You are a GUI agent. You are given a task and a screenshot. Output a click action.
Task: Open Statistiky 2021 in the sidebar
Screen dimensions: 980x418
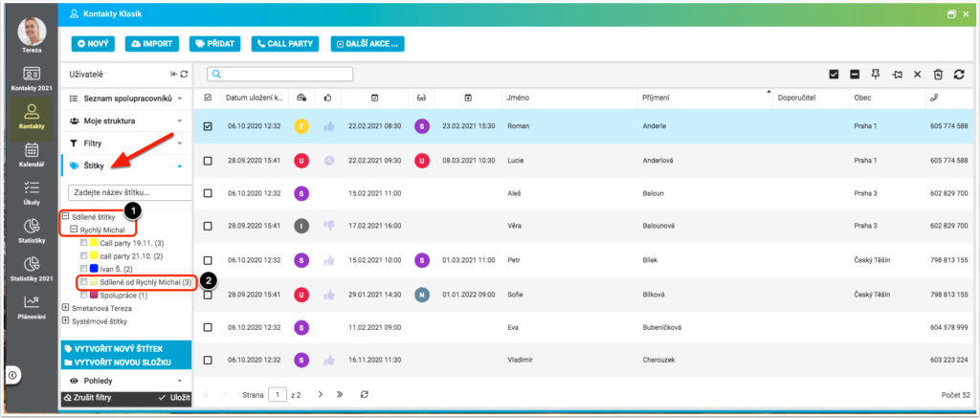pyautogui.click(x=32, y=268)
